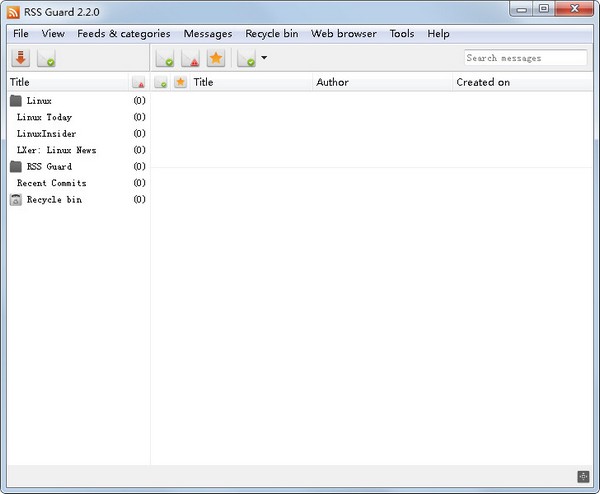This screenshot has height=494, width=600.
Task: Click unread count column header in feeds panel
Action: tap(139, 82)
